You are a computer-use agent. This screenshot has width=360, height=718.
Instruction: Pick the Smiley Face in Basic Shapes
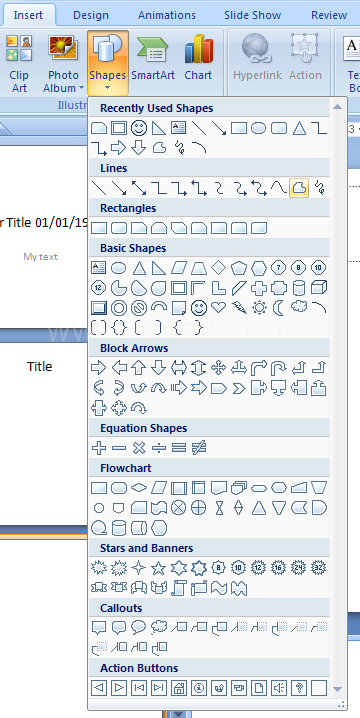tap(198, 308)
